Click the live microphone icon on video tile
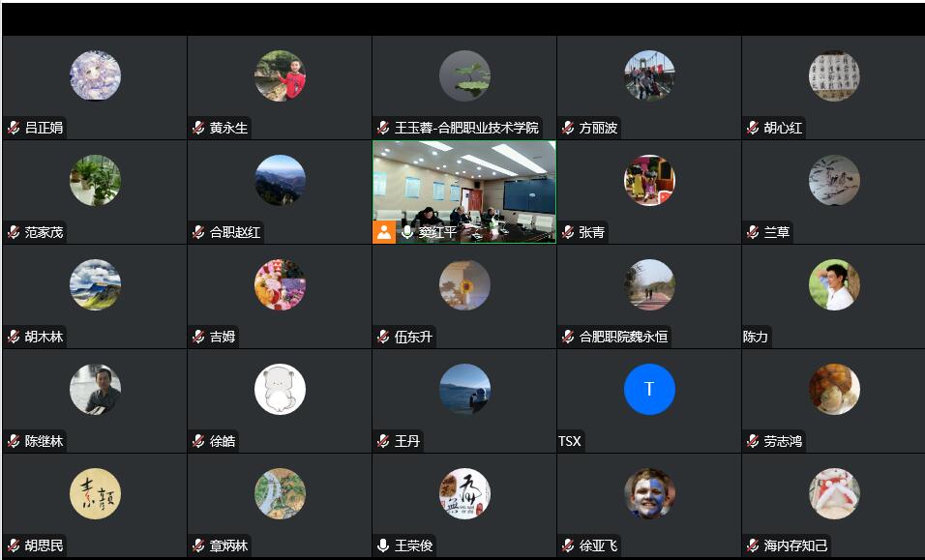The image size is (925, 560). [407, 232]
